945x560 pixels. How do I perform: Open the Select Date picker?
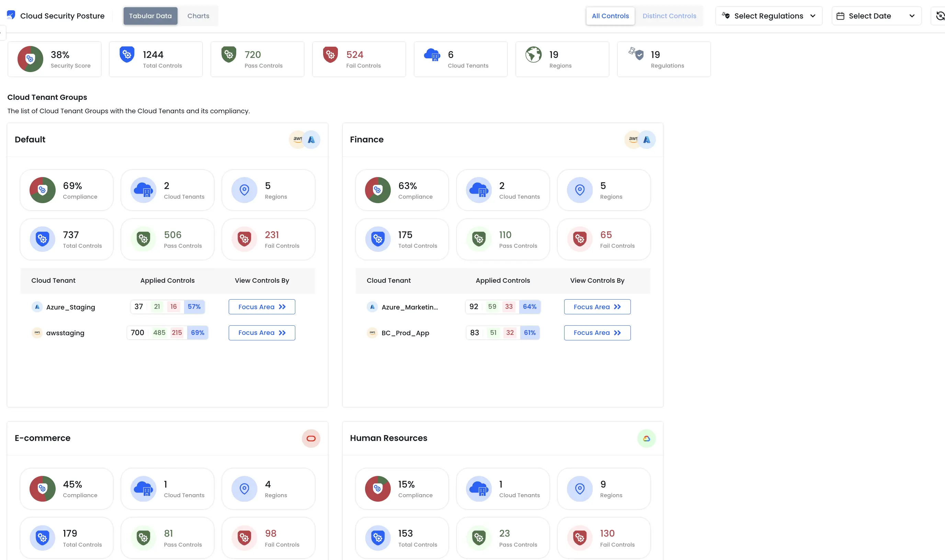pos(876,15)
